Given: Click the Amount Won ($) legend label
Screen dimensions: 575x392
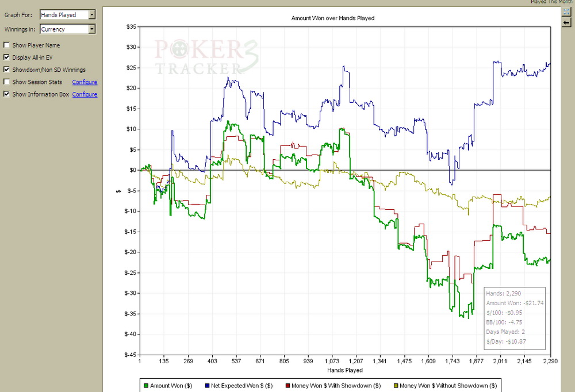Looking at the screenshot, I should tap(171, 386).
